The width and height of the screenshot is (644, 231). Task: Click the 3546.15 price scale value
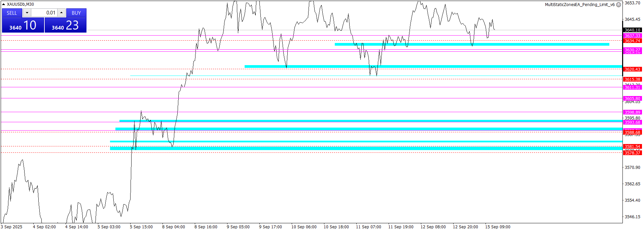(633, 217)
